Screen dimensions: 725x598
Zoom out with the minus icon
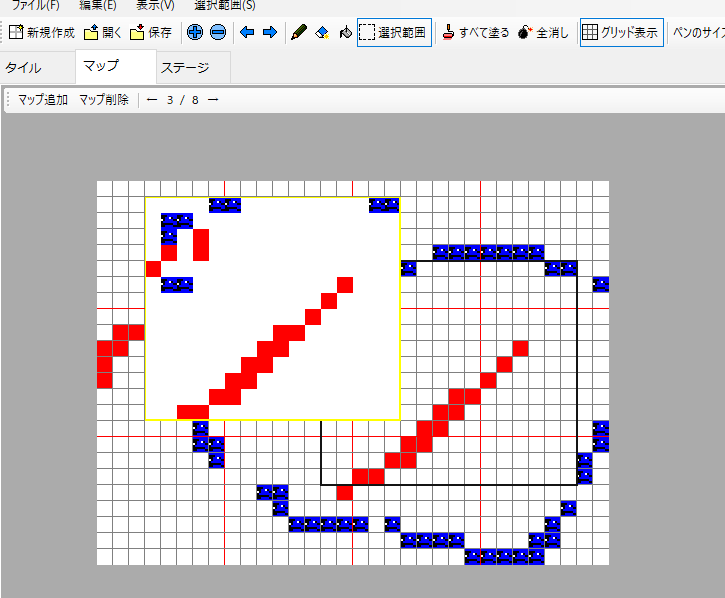click(x=218, y=32)
